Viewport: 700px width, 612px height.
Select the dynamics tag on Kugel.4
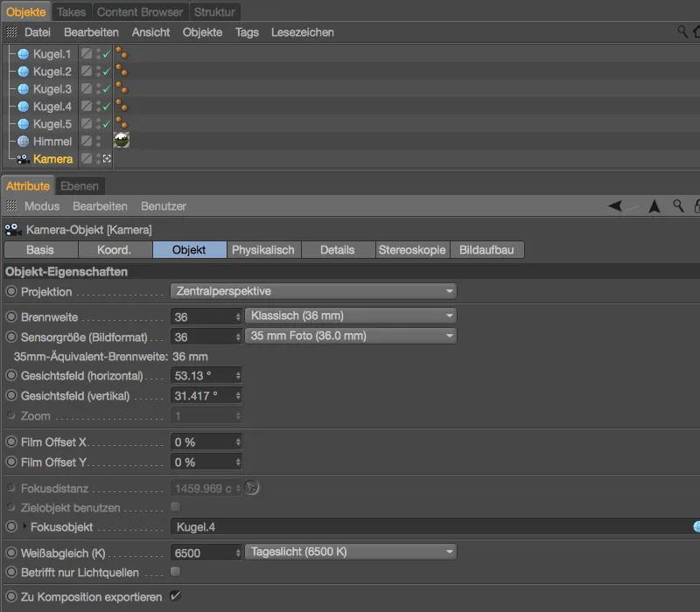click(x=122, y=105)
